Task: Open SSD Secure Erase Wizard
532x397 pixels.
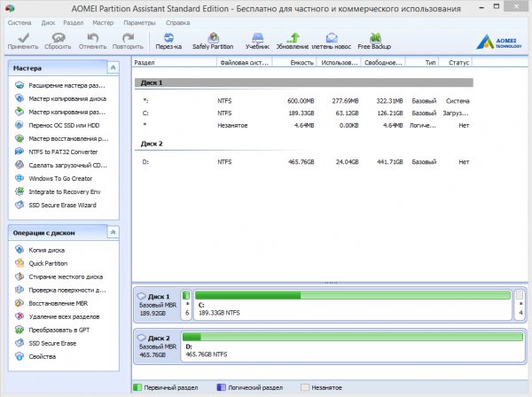Action: click(56, 205)
